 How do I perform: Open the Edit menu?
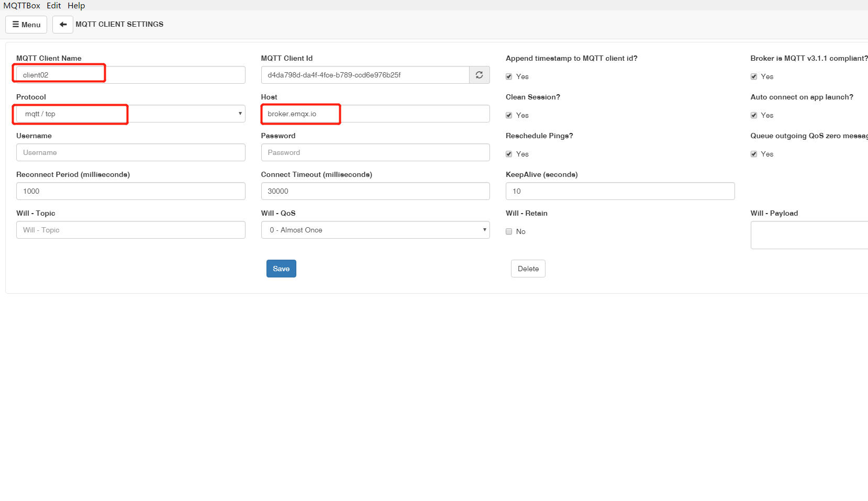(53, 5)
